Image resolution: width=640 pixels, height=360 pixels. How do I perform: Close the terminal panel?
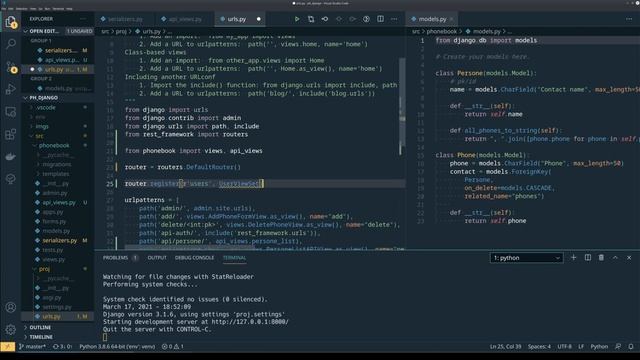click(x=629, y=258)
